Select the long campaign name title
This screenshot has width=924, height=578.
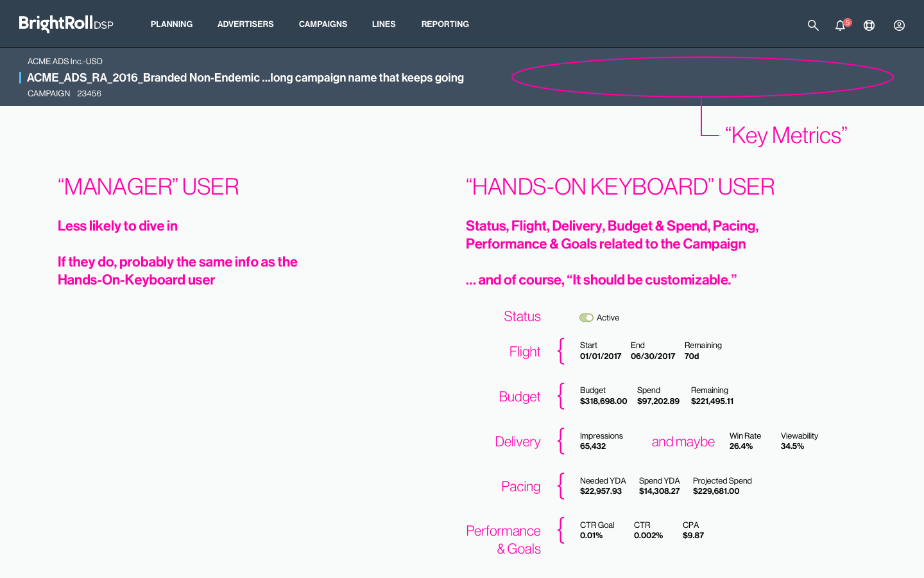(x=245, y=78)
